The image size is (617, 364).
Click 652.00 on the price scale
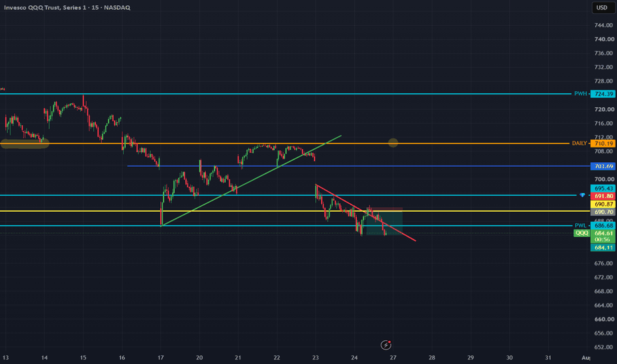coord(604,347)
